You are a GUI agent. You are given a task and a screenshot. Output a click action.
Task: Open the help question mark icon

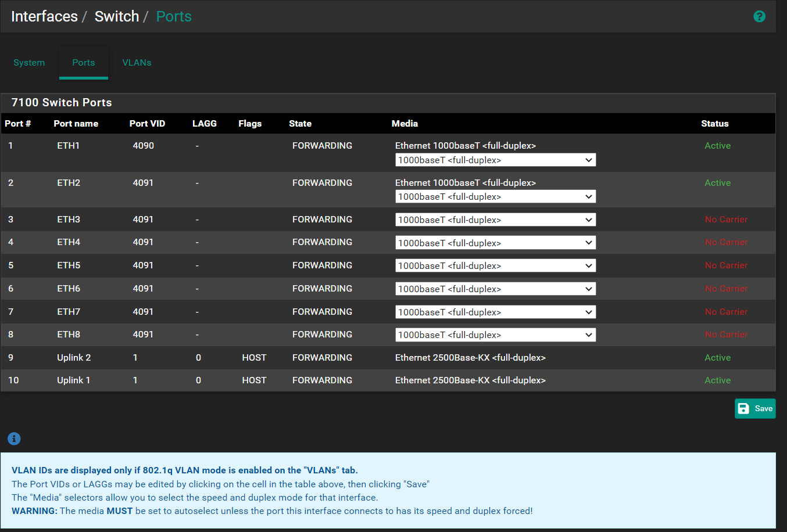tap(759, 16)
